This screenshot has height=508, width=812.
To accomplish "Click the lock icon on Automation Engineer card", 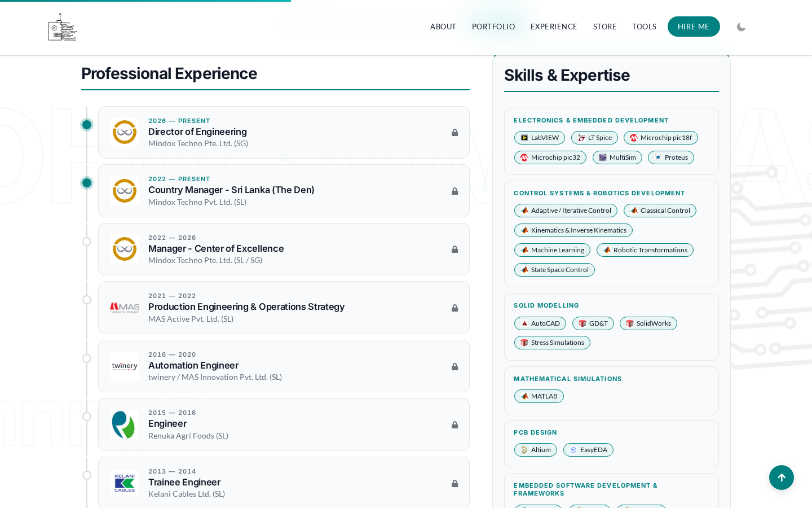I will point(454,367).
